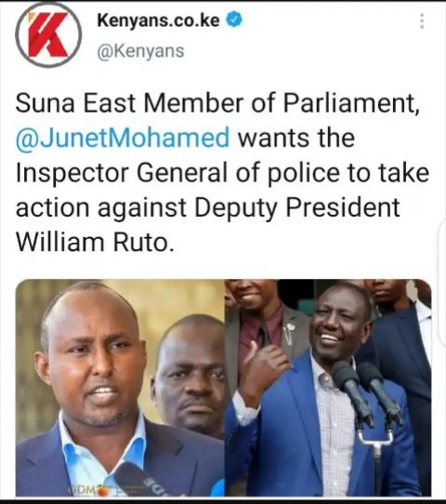
Task: Open the Kenyans.co.ke profile avatar
Action: click(x=48, y=34)
